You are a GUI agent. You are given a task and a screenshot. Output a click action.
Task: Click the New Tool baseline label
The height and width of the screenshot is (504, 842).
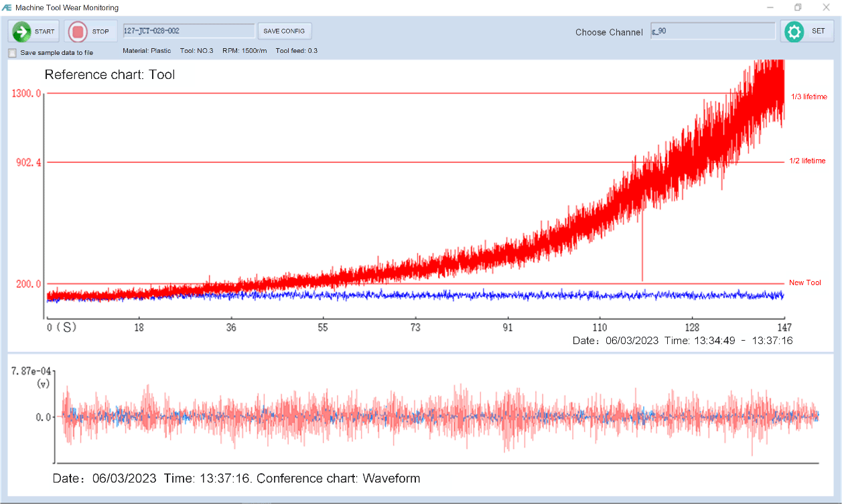[x=804, y=282]
